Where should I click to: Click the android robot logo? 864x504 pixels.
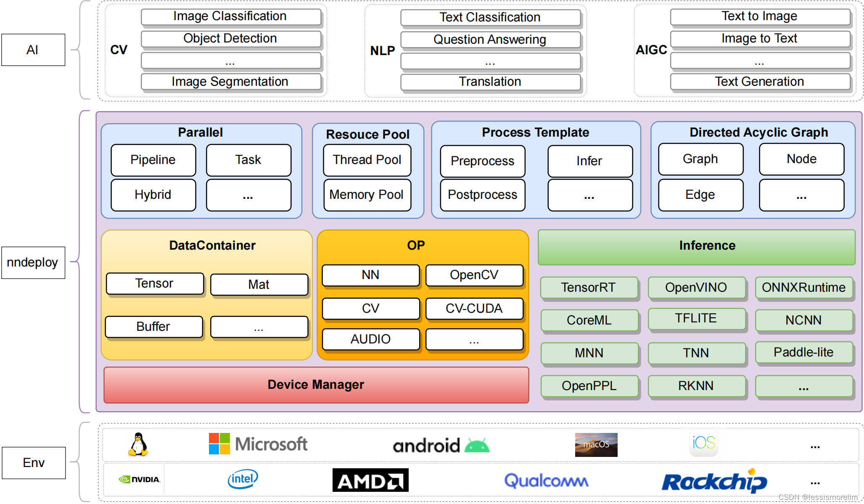(x=477, y=445)
